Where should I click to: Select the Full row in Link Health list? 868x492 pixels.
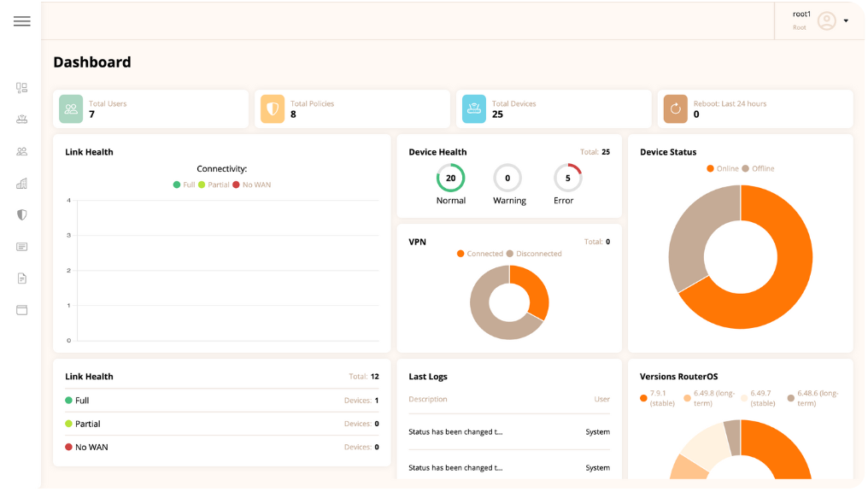[x=222, y=401]
